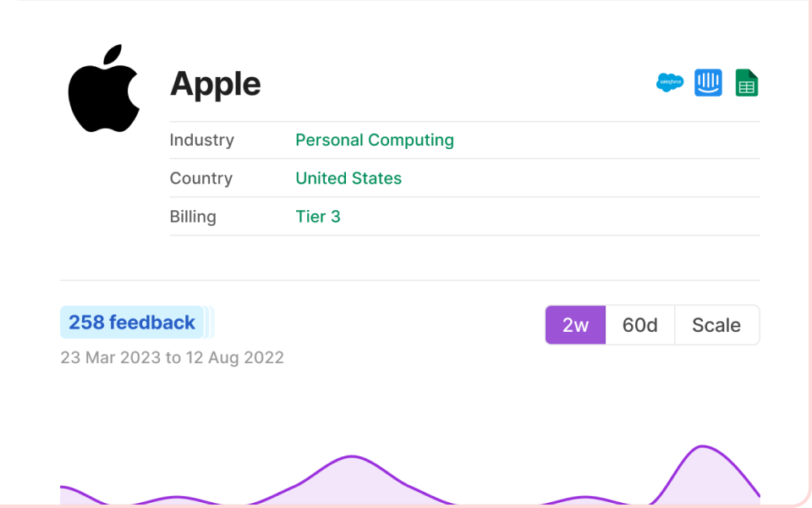812x508 pixels.
Task: Click the Industry field label
Action: pyautogui.click(x=201, y=140)
